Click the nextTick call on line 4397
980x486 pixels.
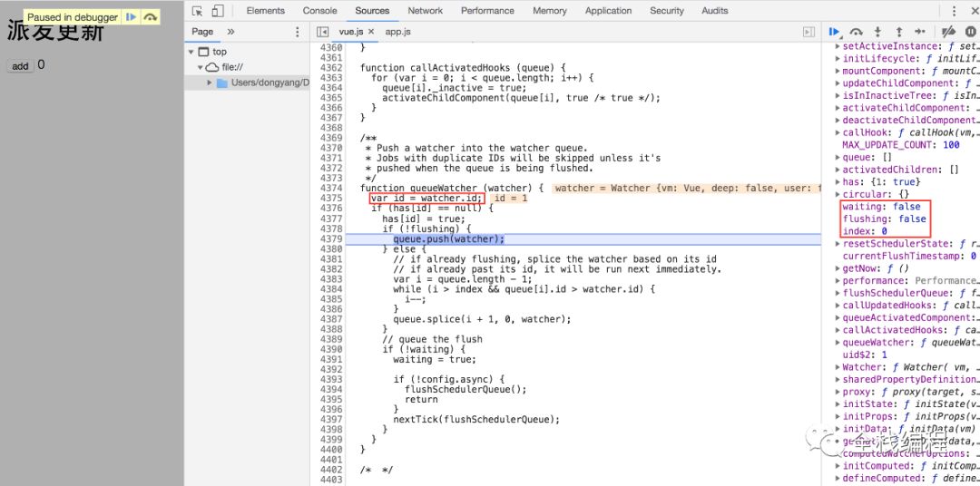477,419
